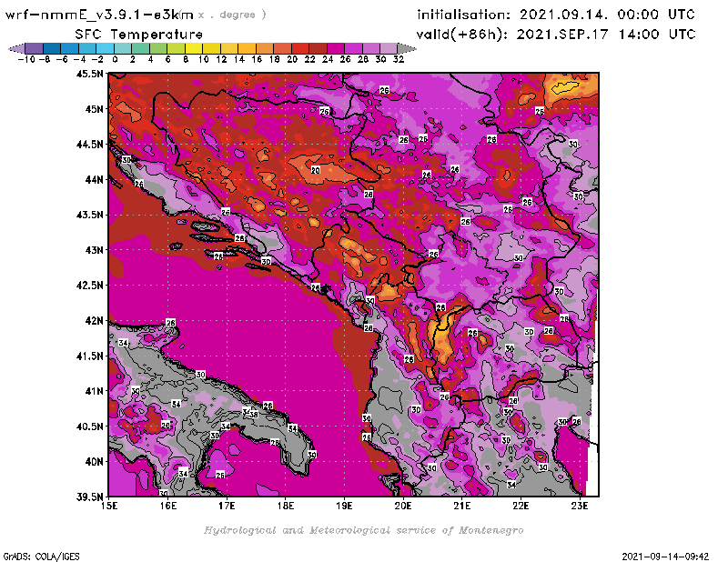Image resolution: width=728 pixels, height=562 pixels.
Task: Click the dark red 22 to 24 legend swatch
Action: [318, 48]
